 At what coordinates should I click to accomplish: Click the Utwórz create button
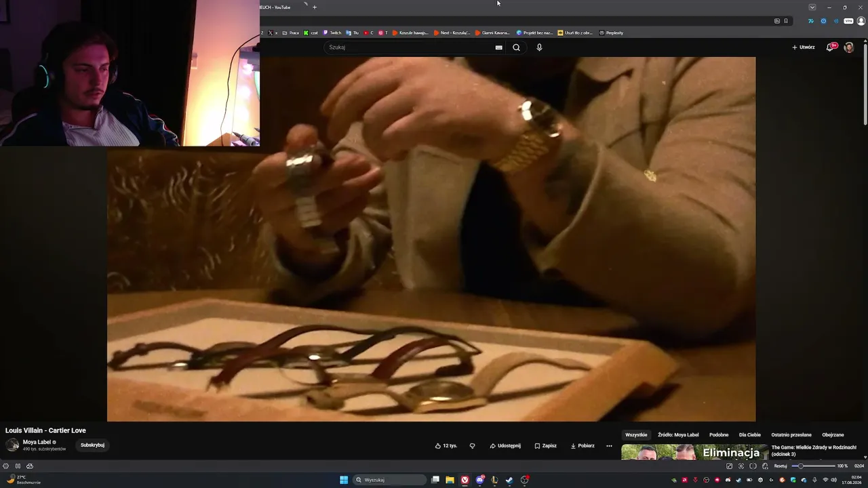[x=803, y=47]
